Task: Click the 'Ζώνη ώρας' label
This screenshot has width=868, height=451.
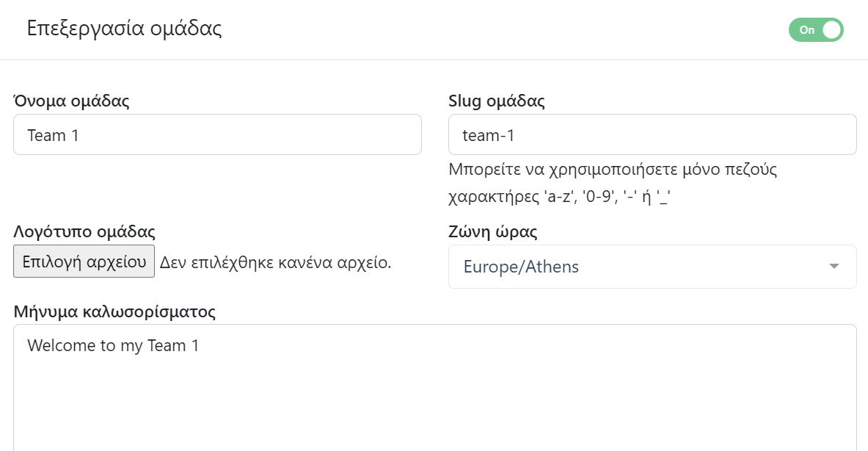Action: [492, 232]
